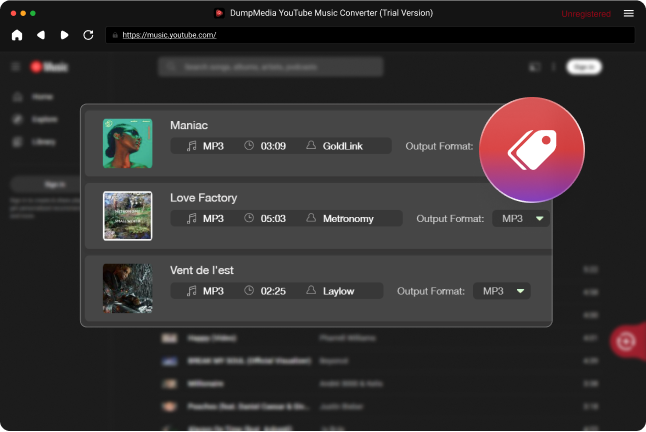Open Library in the left sidebar

pos(35,142)
